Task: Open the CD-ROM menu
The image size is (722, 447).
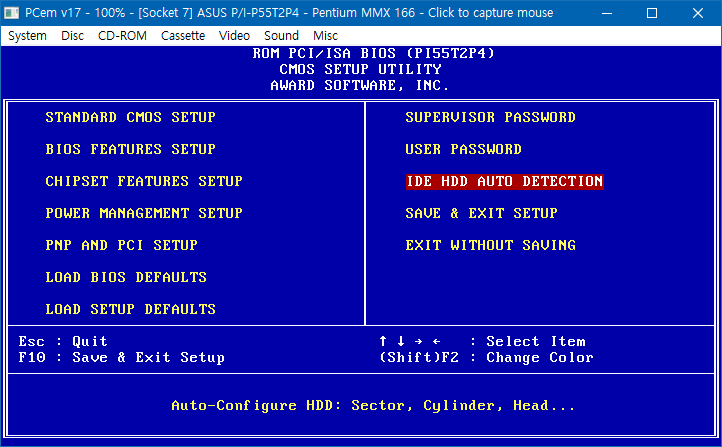Action: pos(122,35)
